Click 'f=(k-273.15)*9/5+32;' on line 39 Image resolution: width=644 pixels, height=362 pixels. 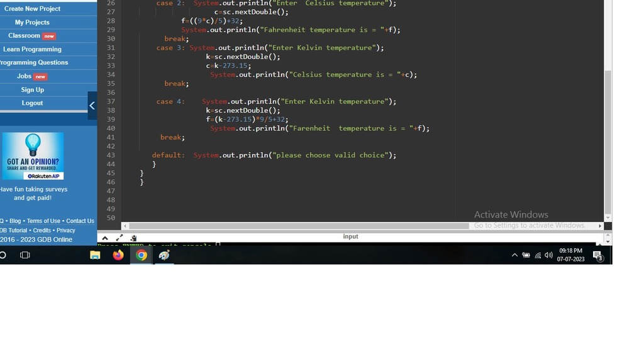pos(247,119)
